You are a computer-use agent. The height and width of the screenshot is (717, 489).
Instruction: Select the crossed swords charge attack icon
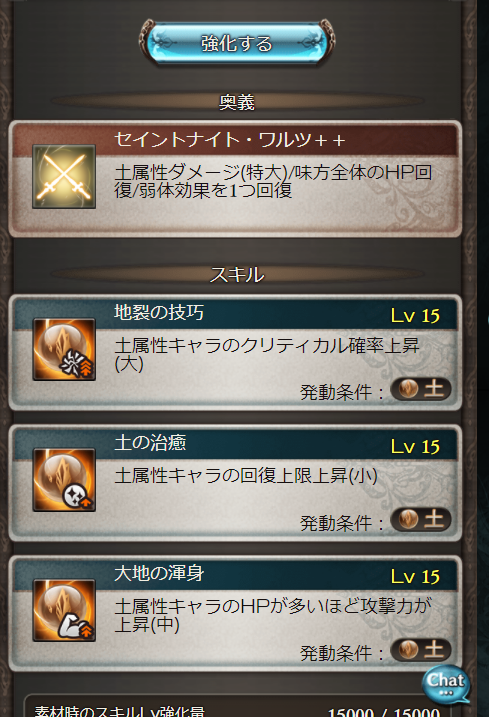pyautogui.click(x=64, y=177)
